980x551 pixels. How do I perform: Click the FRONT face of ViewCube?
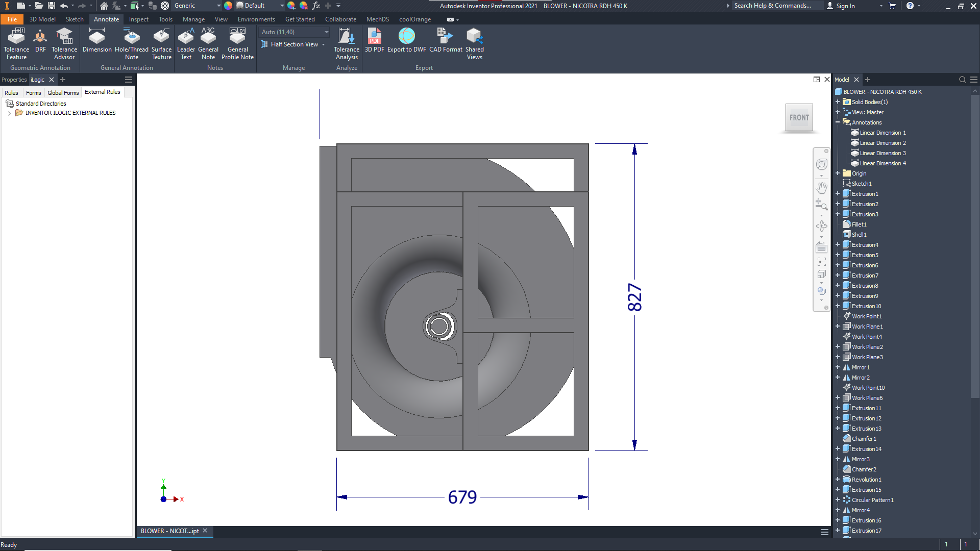tap(799, 118)
